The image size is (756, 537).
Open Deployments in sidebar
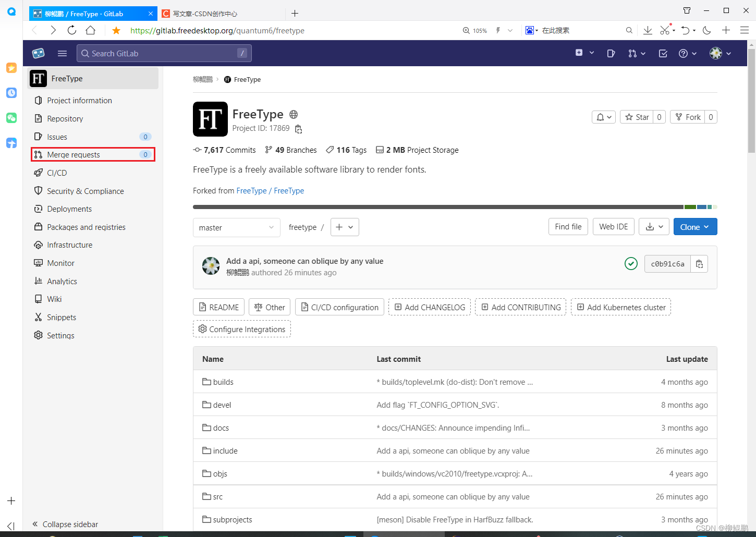pos(94,209)
